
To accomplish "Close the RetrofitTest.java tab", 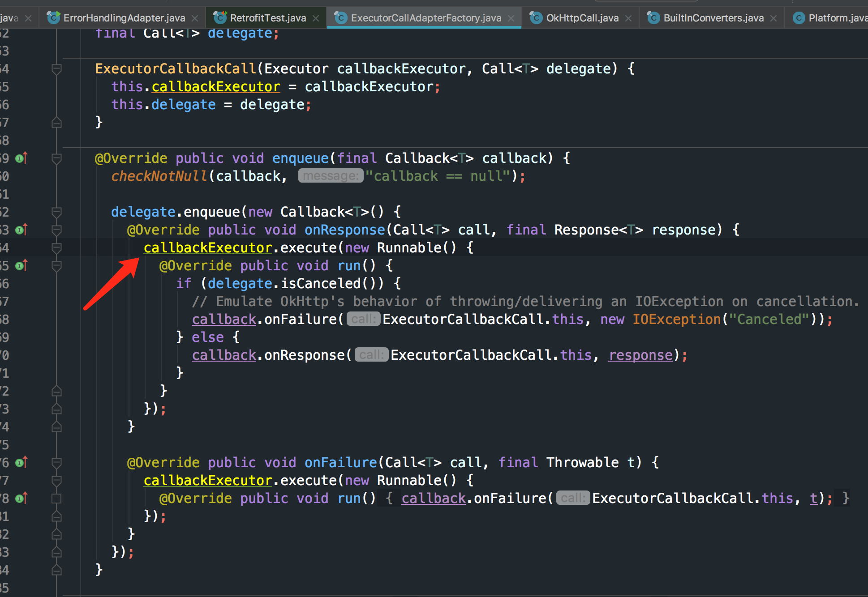I will click(x=316, y=18).
